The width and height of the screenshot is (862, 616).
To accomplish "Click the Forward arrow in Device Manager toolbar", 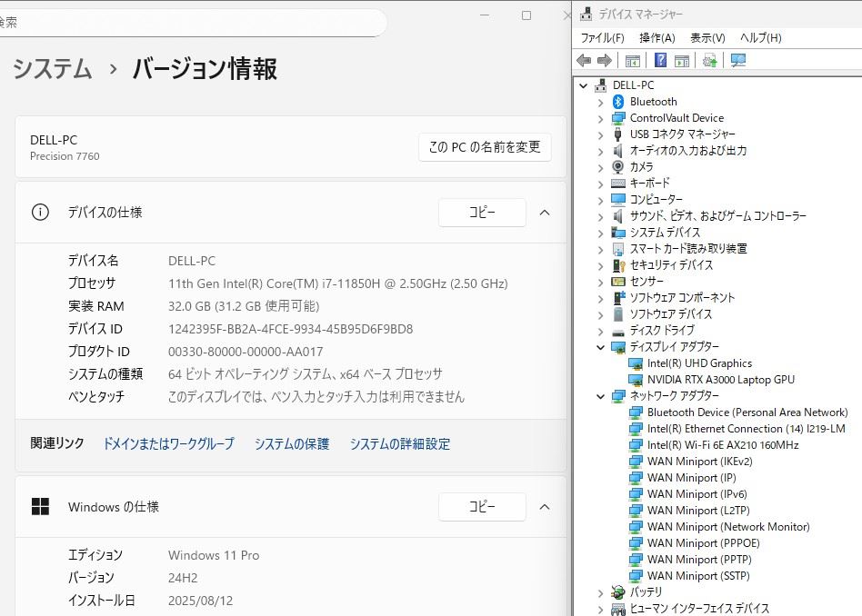I will [604, 61].
